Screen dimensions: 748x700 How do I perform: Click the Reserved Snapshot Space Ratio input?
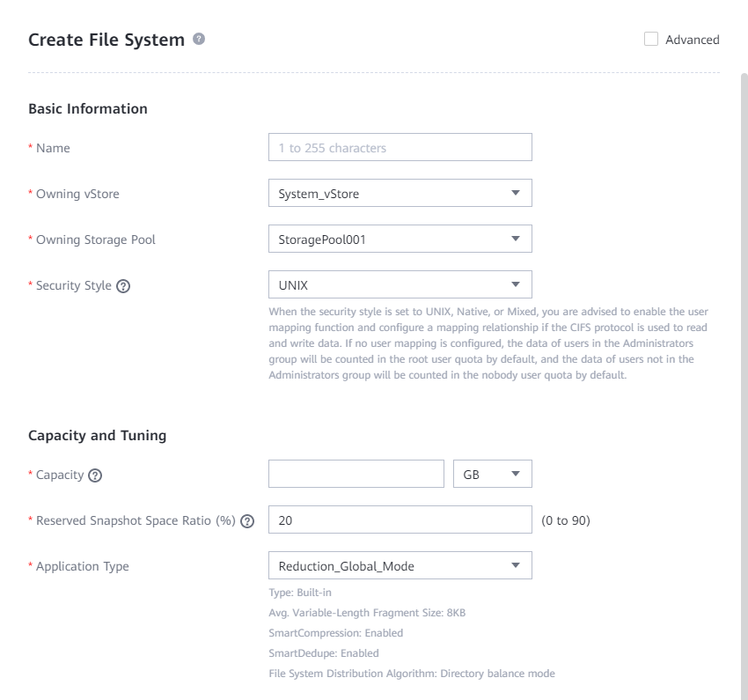coord(400,520)
